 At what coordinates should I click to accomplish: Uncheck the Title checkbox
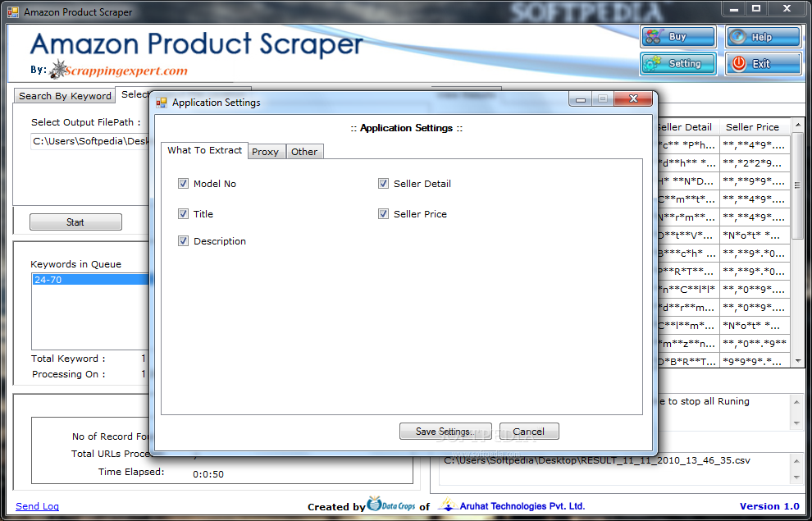183,214
